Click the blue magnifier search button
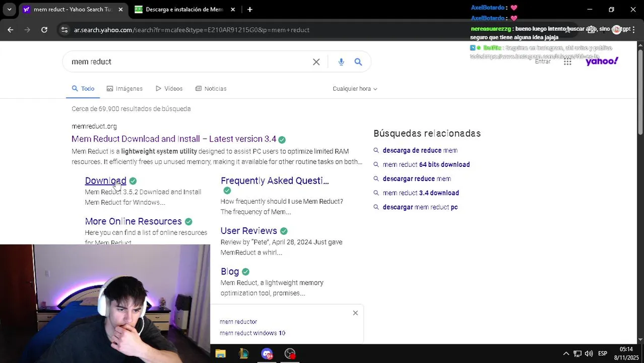 click(358, 62)
